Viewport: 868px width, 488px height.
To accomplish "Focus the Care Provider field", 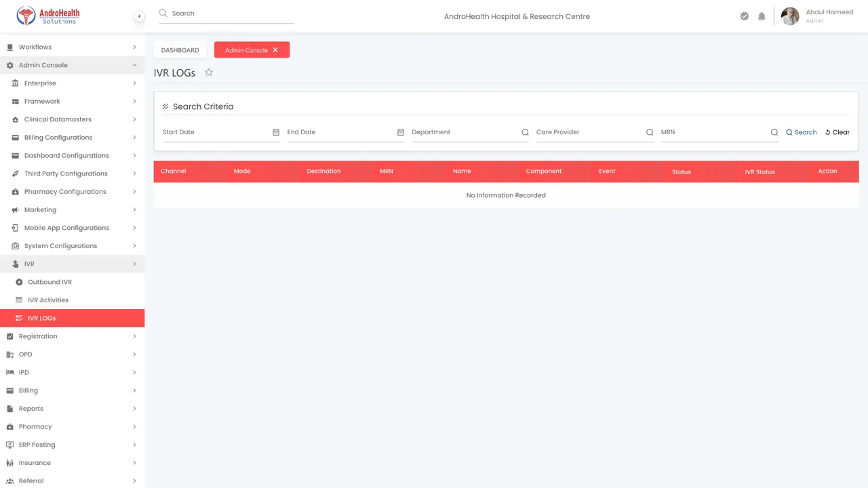I will point(595,132).
